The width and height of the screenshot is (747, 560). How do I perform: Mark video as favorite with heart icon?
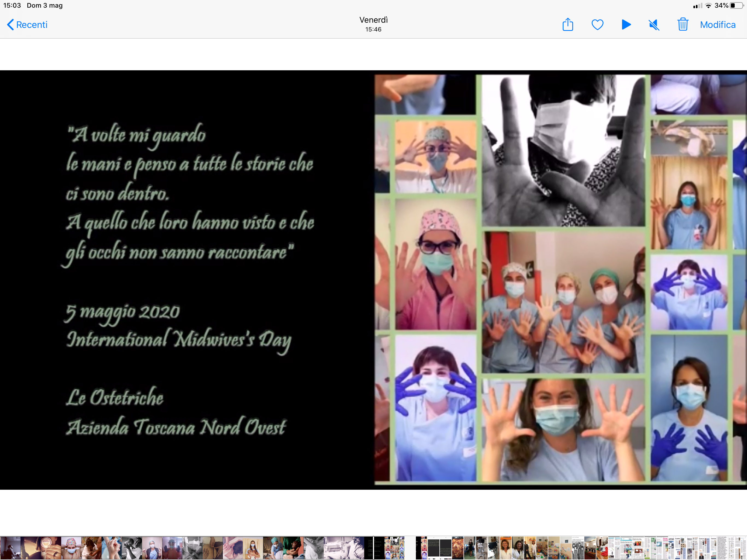tap(597, 25)
